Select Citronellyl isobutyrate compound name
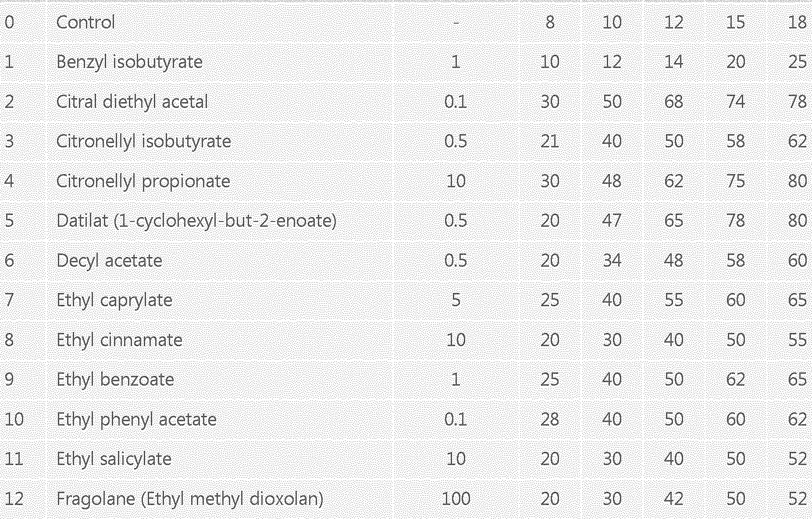The image size is (812, 523). [143, 141]
